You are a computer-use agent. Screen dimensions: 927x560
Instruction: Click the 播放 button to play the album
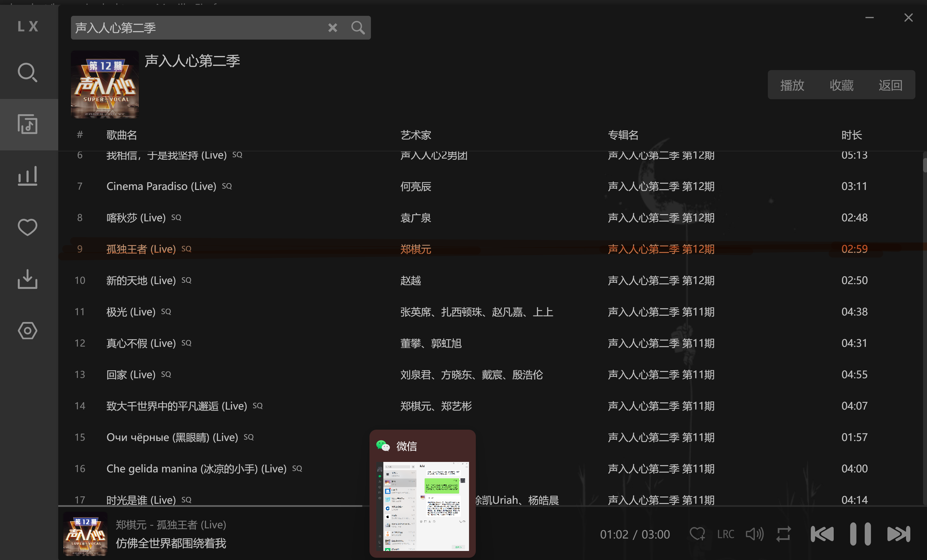pos(792,85)
